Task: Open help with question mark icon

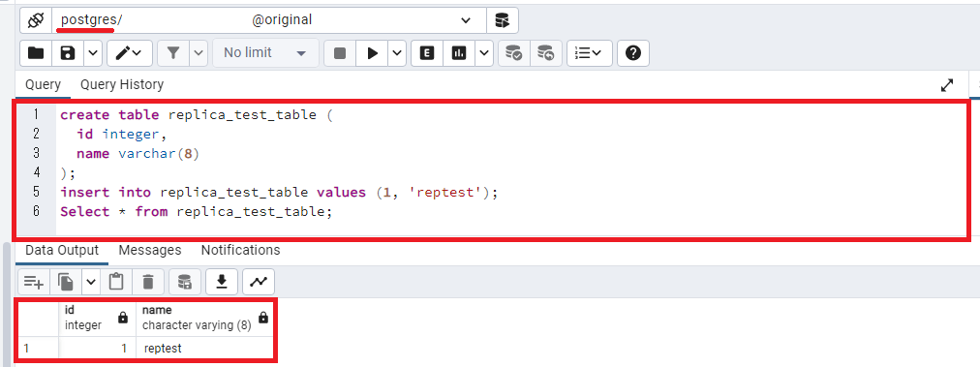Action: tap(633, 53)
